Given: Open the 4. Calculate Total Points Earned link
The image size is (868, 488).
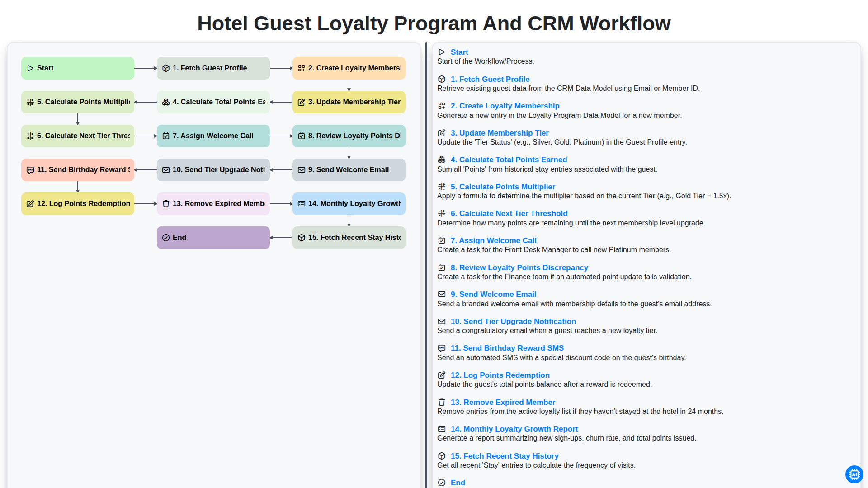Looking at the screenshot, I should pyautogui.click(x=509, y=160).
